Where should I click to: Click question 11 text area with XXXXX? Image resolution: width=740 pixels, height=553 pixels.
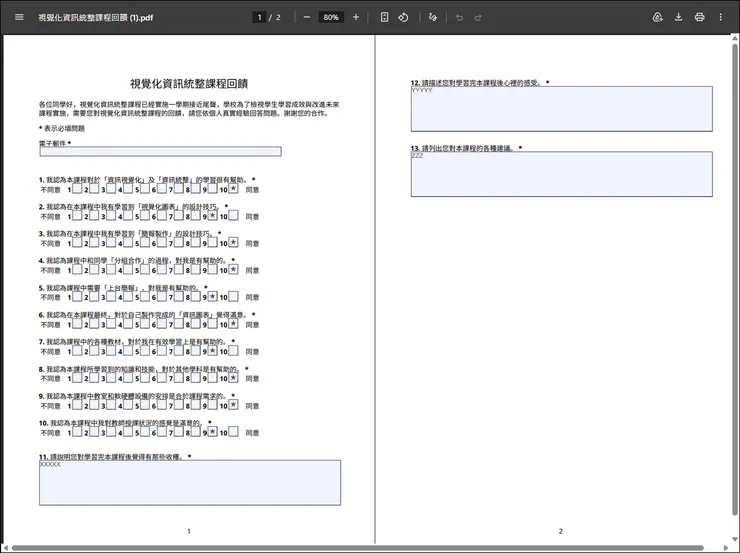pos(190,483)
